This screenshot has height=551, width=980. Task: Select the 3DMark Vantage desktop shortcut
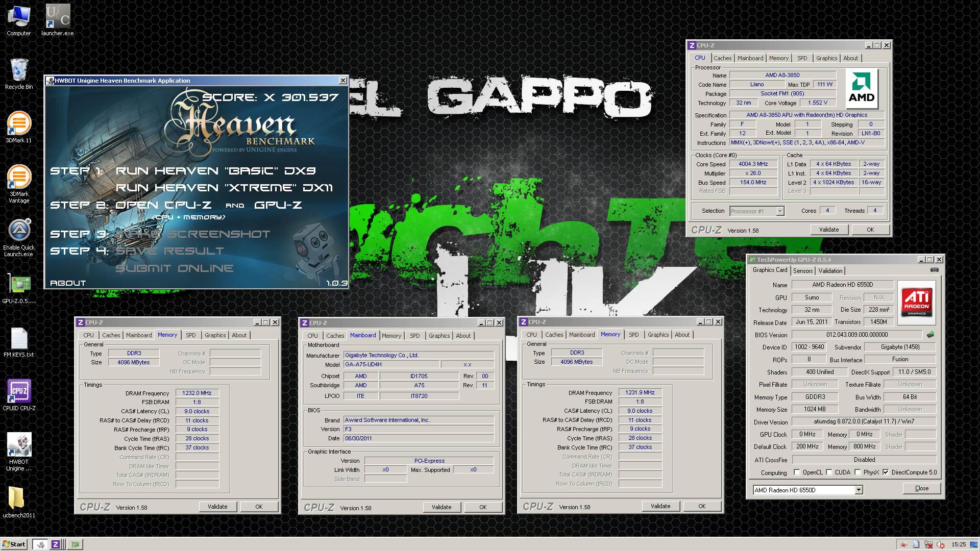click(19, 184)
